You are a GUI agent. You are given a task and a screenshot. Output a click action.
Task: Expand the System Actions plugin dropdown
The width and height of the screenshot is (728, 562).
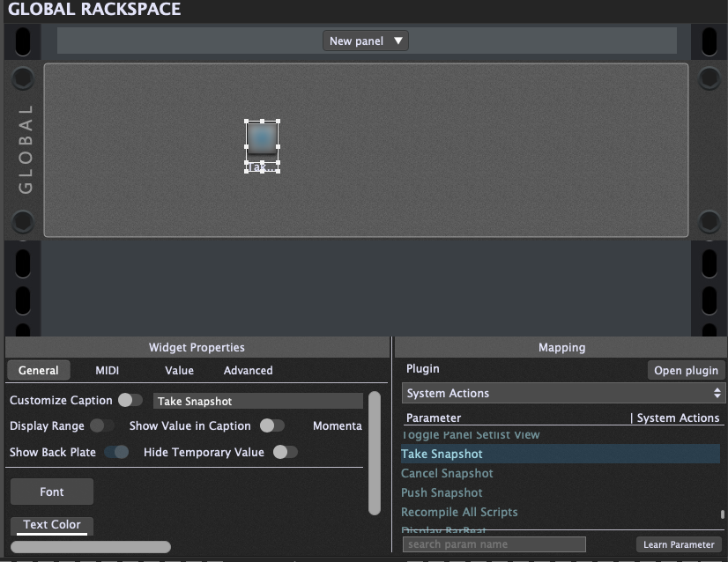[x=561, y=393]
